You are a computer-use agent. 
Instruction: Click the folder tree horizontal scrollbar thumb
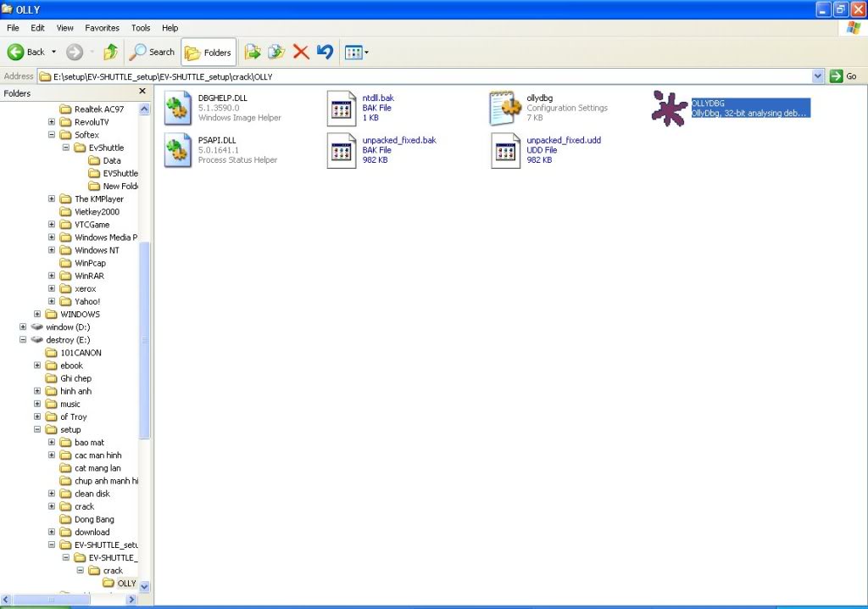[x=51, y=599]
